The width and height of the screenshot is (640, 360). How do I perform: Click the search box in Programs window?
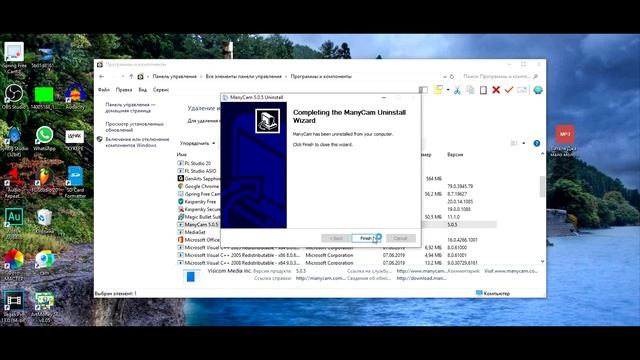click(x=500, y=76)
